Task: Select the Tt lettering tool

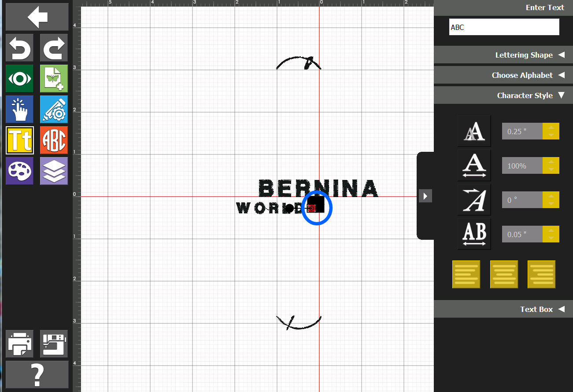Action: point(19,140)
